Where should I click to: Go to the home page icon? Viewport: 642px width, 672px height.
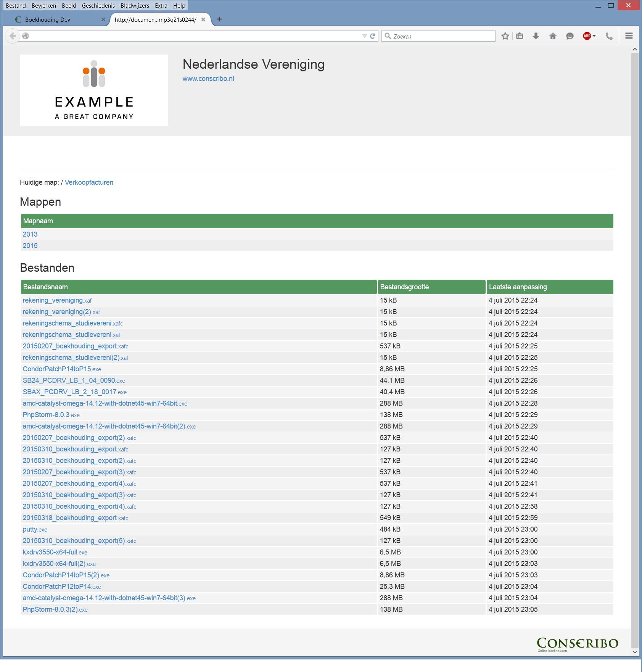553,36
